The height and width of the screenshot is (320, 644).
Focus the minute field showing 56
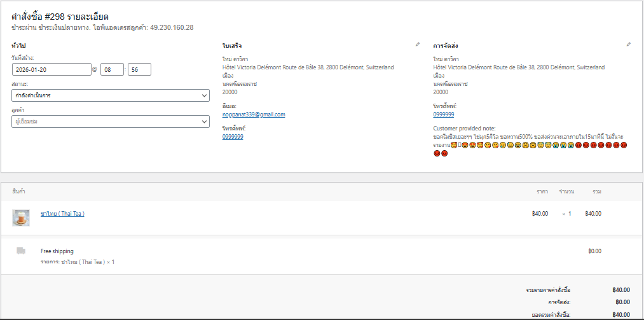tap(139, 70)
